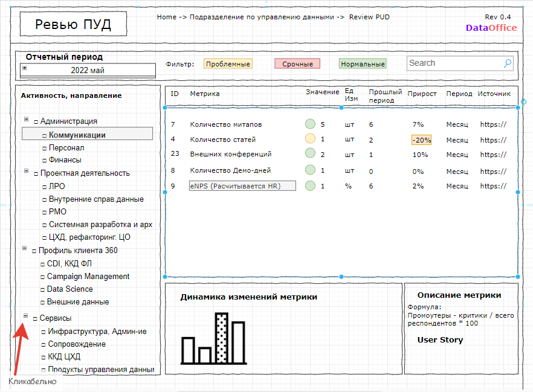Go to Home in the breadcrumb
Viewport: 533px width, 392px height.
point(167,17)
